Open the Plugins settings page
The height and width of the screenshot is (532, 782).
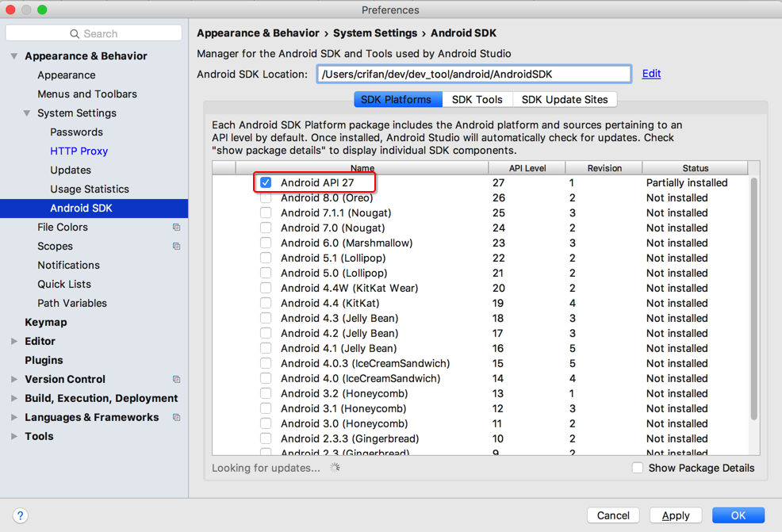44,361
